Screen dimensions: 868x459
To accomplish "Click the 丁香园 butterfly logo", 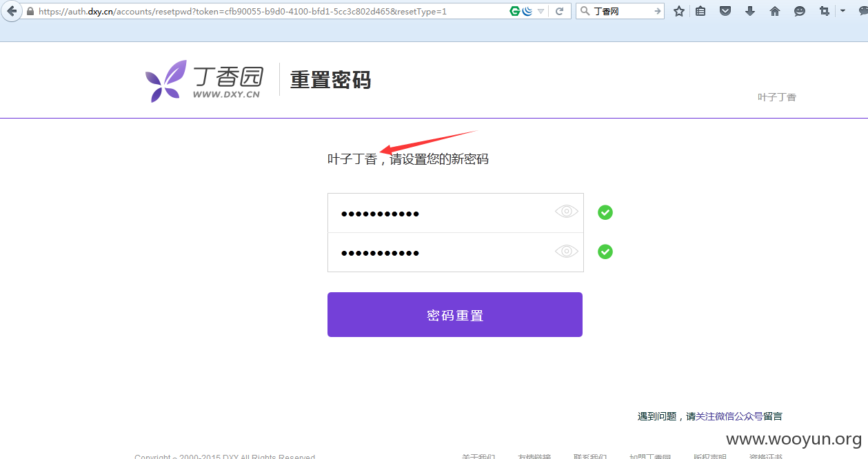I will coord(203,81).
